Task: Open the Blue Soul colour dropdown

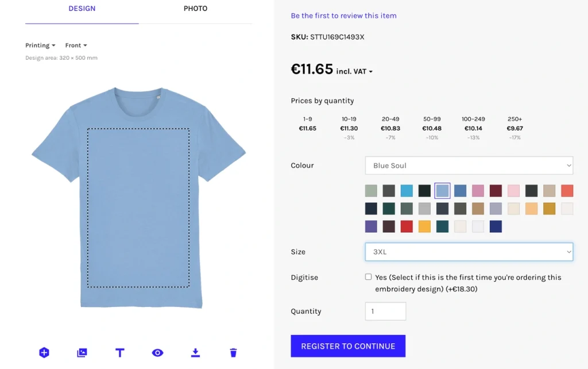Action: point(469,166)
